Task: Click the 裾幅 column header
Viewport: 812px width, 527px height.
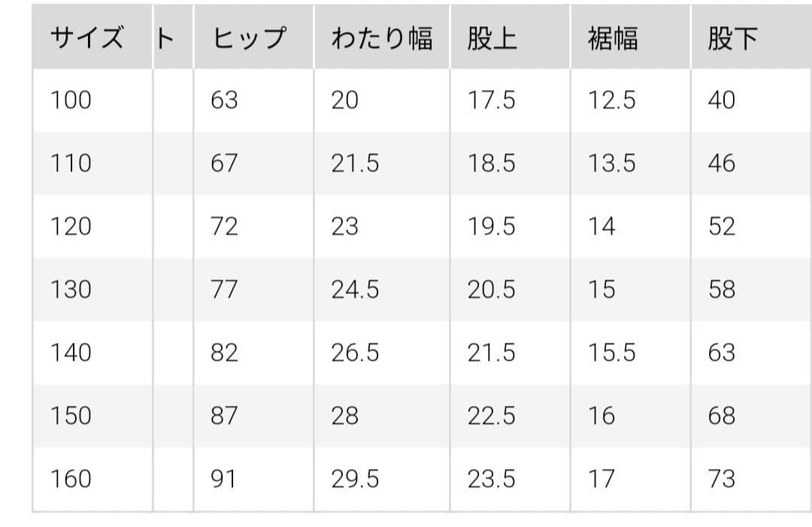Action: pos(612,39)
